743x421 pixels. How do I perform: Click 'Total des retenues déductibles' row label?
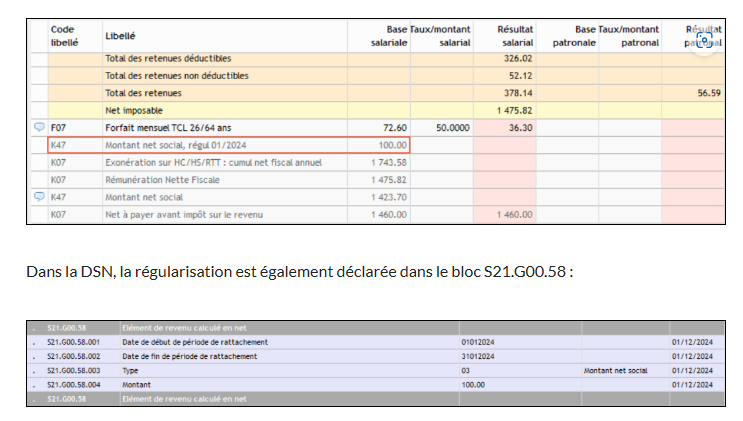pyautogui.click(x=168, y=58)
